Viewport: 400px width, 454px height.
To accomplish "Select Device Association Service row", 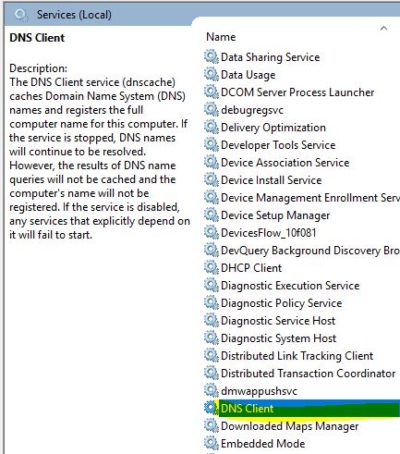I will coord(285,163).
